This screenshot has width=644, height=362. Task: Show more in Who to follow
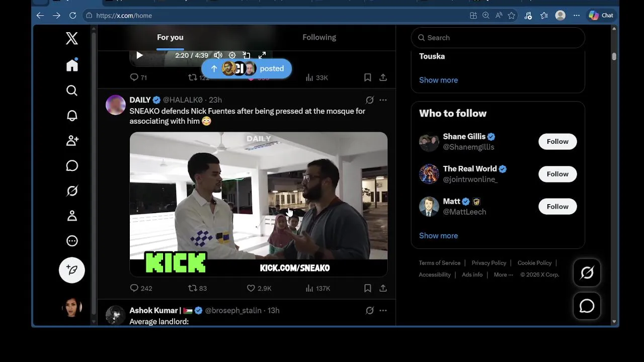(x=438, y=235)
